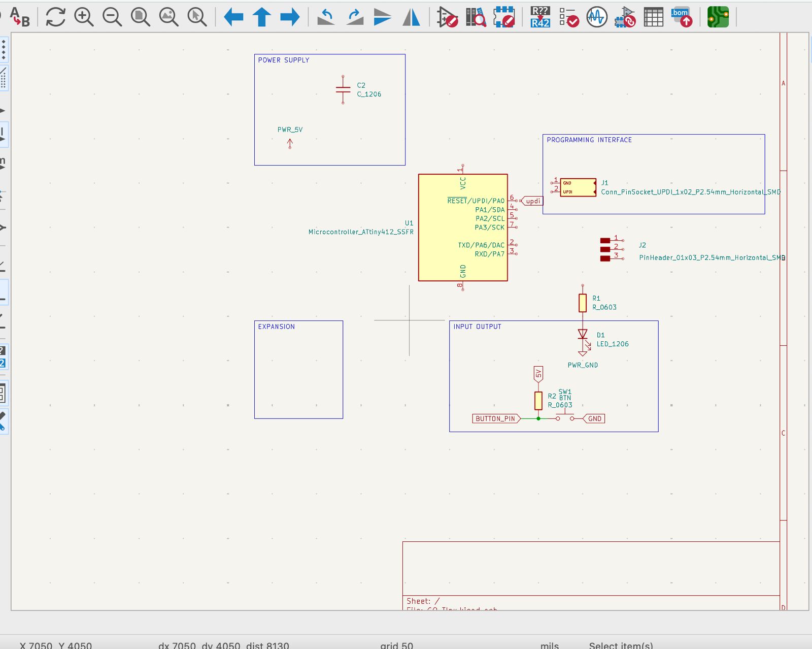
Task: Switch to the PCB editor
Action: pos(718,17)
